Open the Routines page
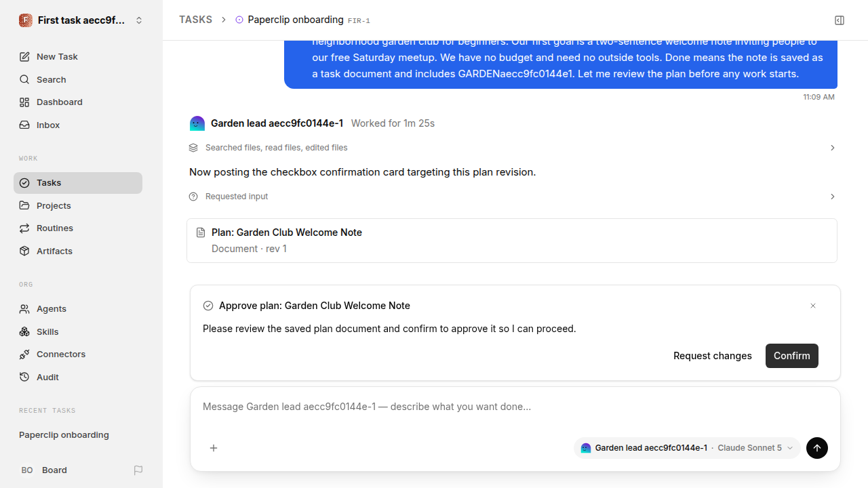Image resolution: width=868 pixels, height=488 pixels. [x=78, y=228]
